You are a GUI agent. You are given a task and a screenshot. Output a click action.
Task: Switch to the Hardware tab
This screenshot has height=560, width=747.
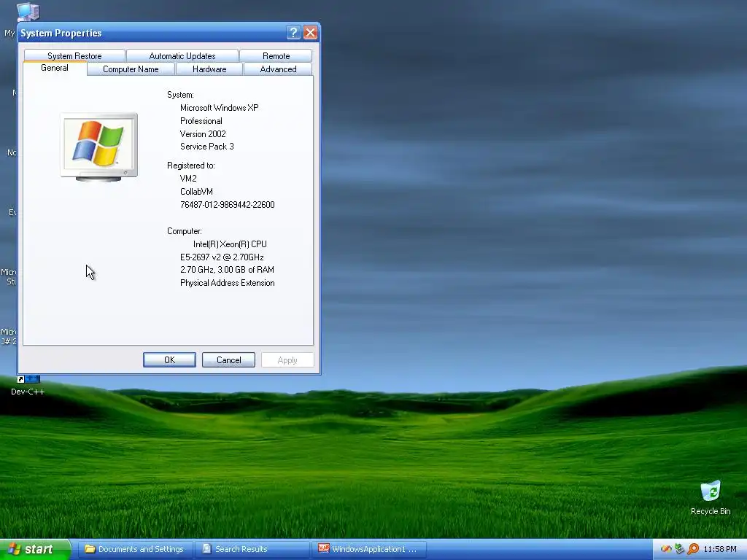209,69
